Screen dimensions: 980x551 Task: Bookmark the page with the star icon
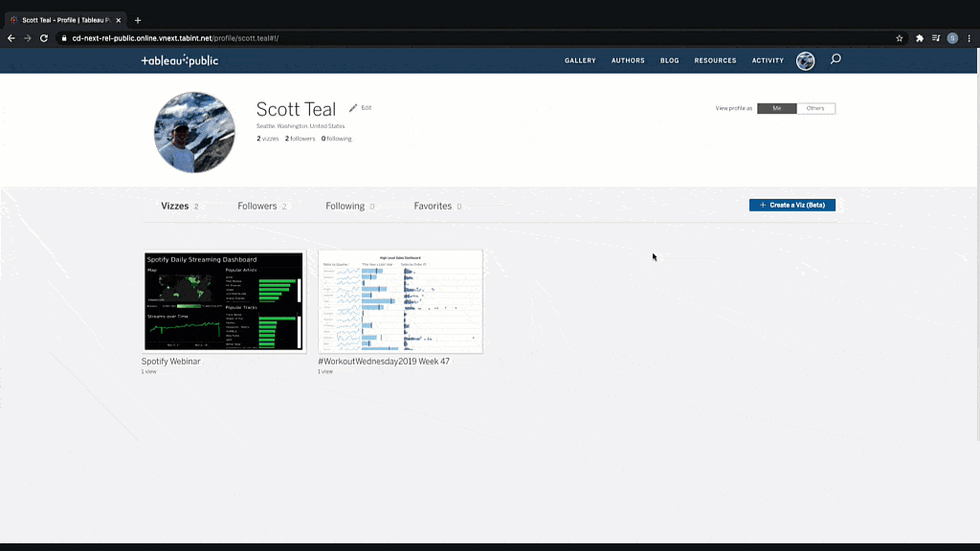[x=898, y=38]
